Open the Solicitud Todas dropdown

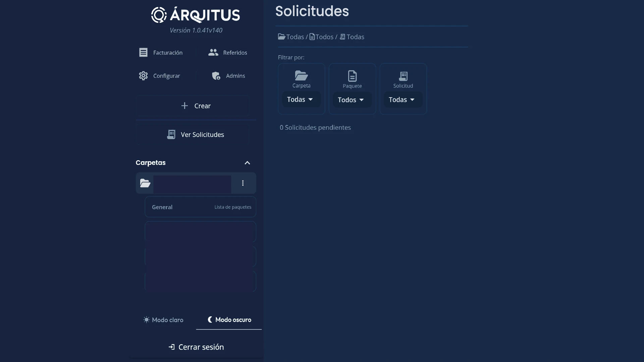coord(403,100)
